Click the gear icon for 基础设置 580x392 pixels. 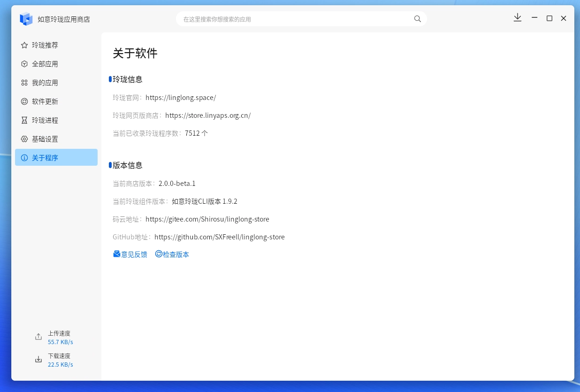(24, 139)
